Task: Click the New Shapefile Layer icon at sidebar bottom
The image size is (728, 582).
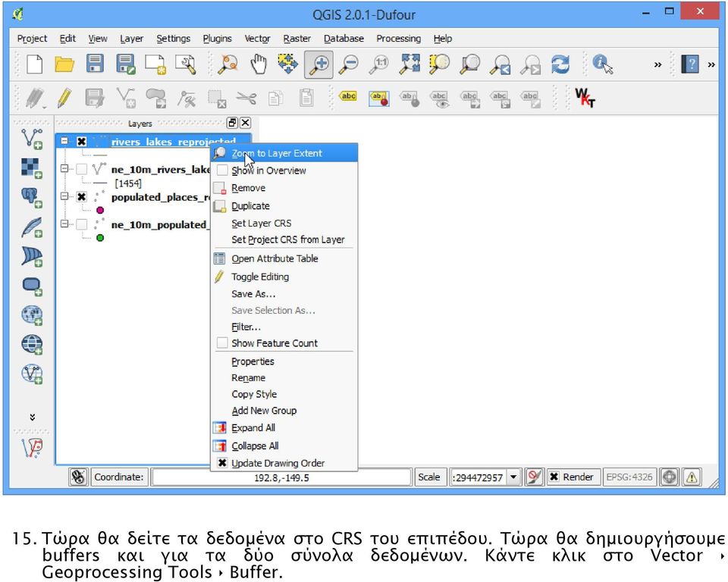Action: pyautogui.click(x=32, y=448)
